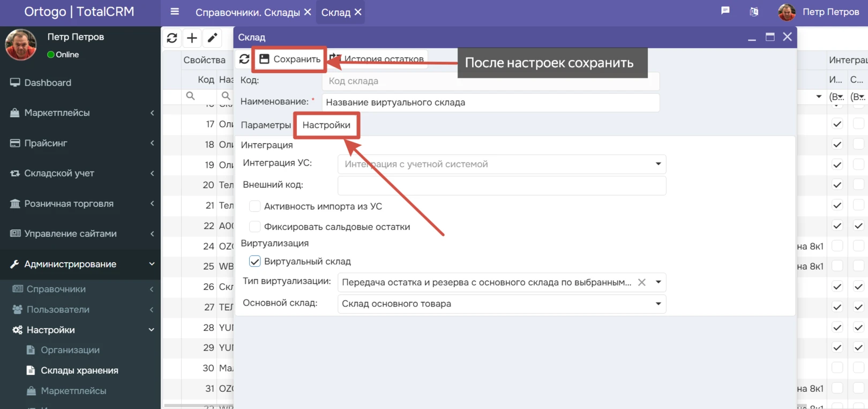
Task: Refresh the warehouses list
Action: [172, 38]
